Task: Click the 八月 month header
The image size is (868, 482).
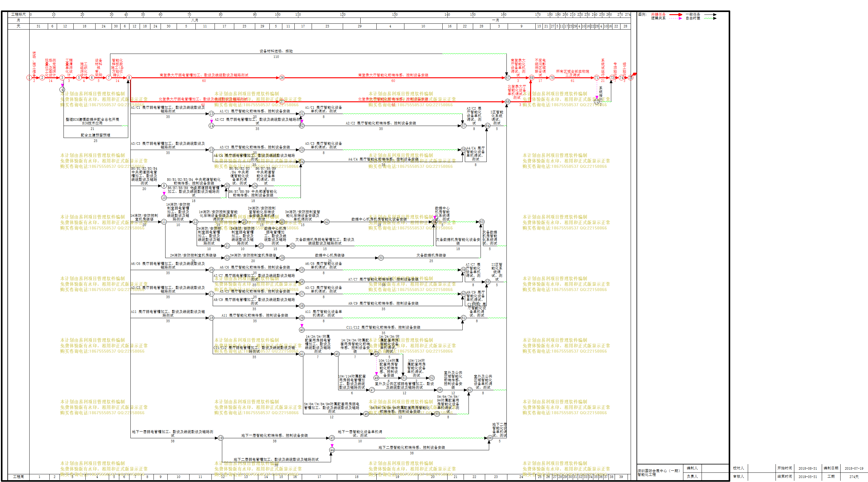Action: pyautogui.click(x=195, y=21)
